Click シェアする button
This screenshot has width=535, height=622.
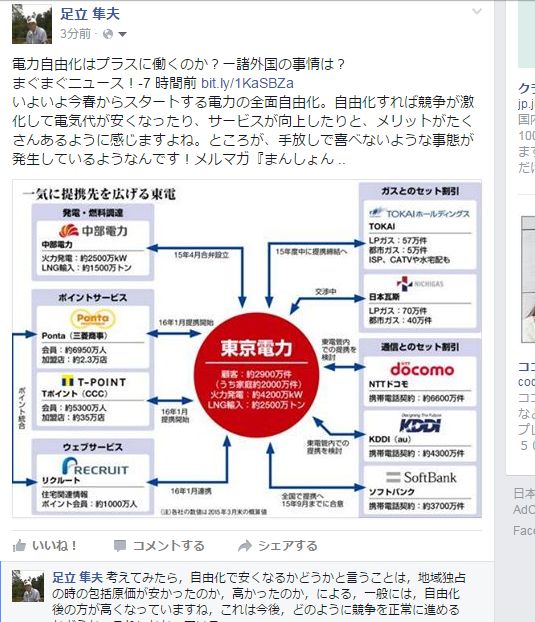click(x=288, y=546)
